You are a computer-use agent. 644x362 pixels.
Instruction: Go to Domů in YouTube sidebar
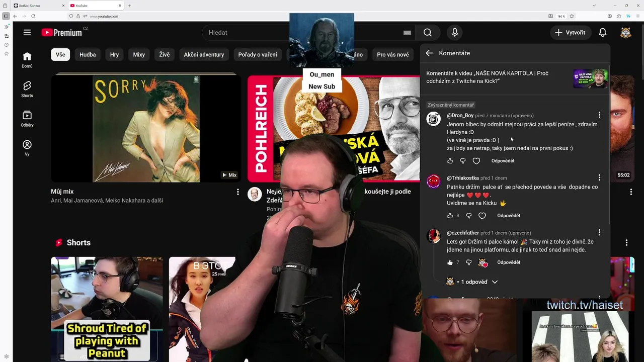click(27, 60)
